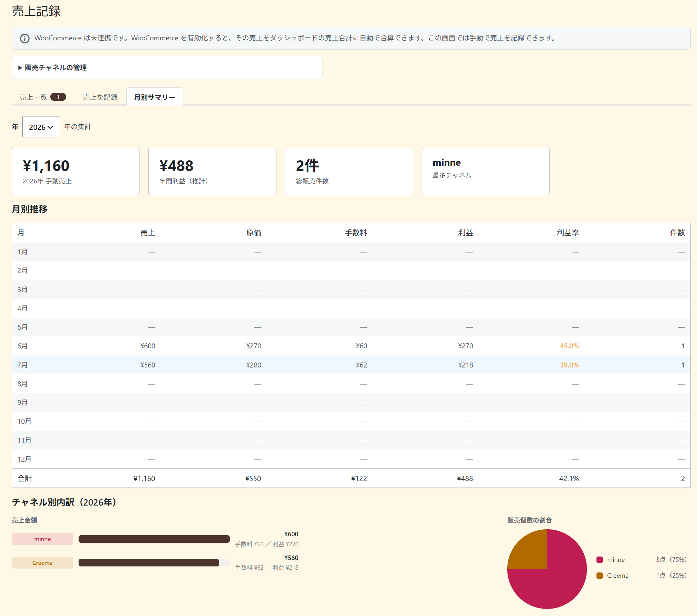Select the 月別サマリー tab
This screenshot has height=616, width=697.
[155, 97]
